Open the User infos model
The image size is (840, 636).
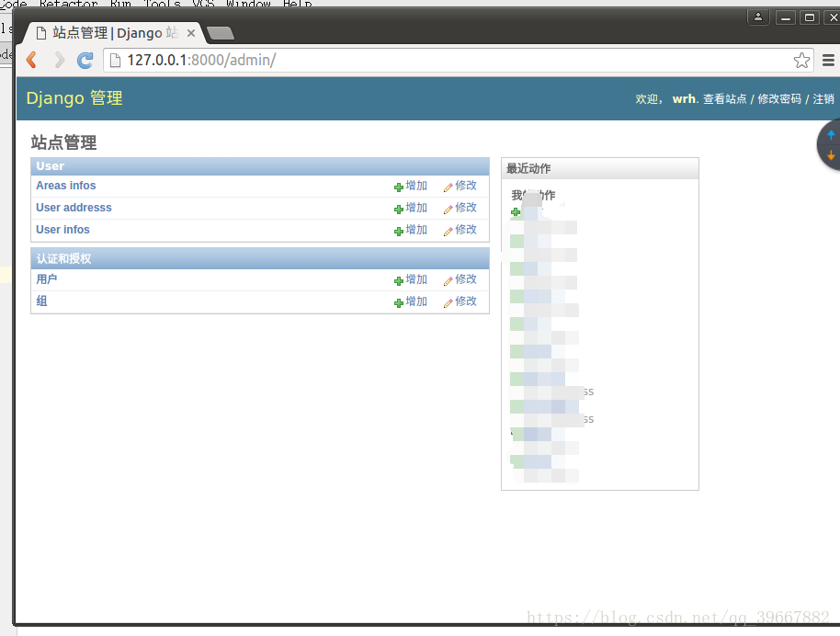tap(62, 230)
